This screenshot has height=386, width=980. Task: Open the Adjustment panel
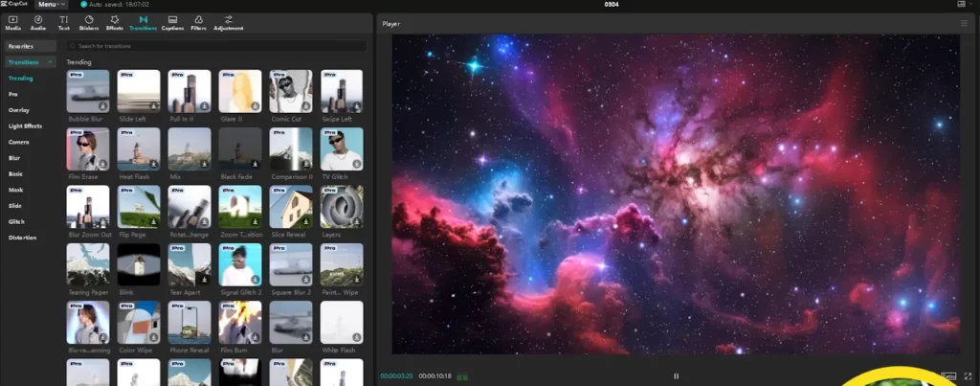coord(228,22)
